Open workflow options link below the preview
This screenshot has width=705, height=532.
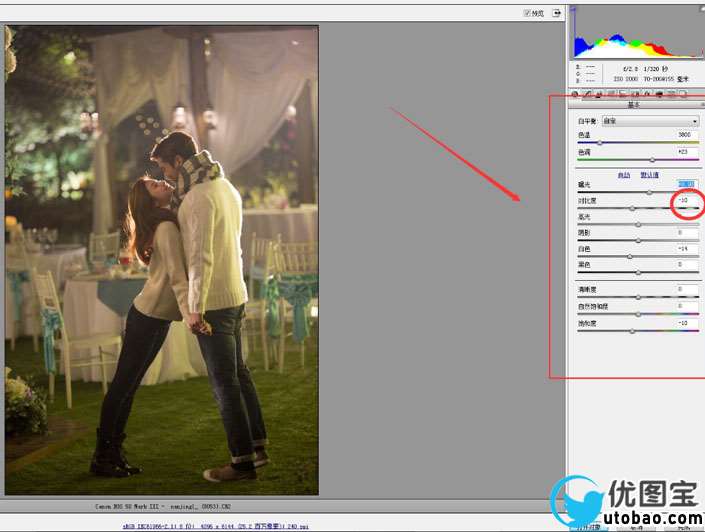(215, 526)
